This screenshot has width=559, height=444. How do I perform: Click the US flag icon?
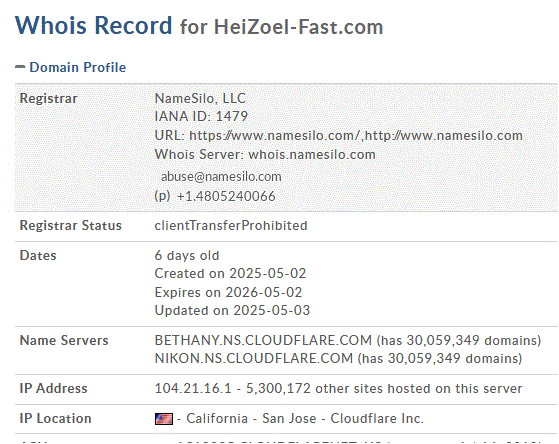(164, 419)
